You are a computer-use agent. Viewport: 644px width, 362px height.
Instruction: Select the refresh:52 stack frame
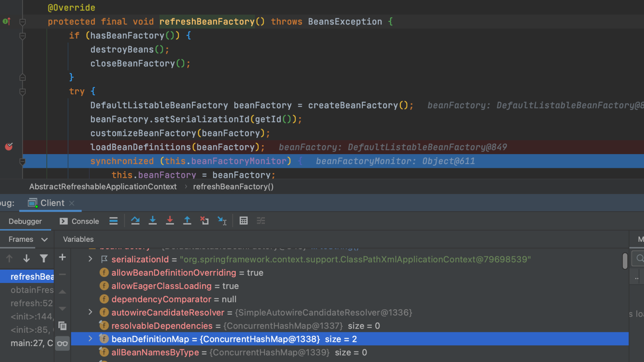(27, 303)
